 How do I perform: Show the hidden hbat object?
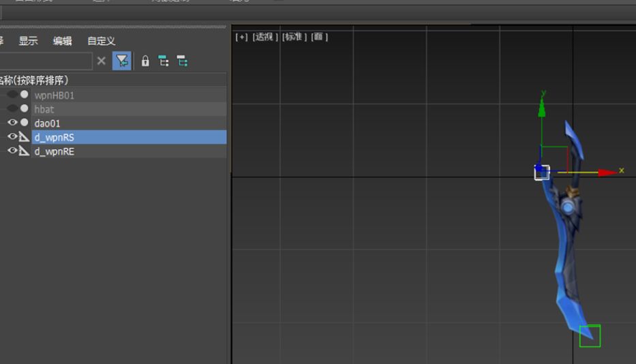coord(12,108)
